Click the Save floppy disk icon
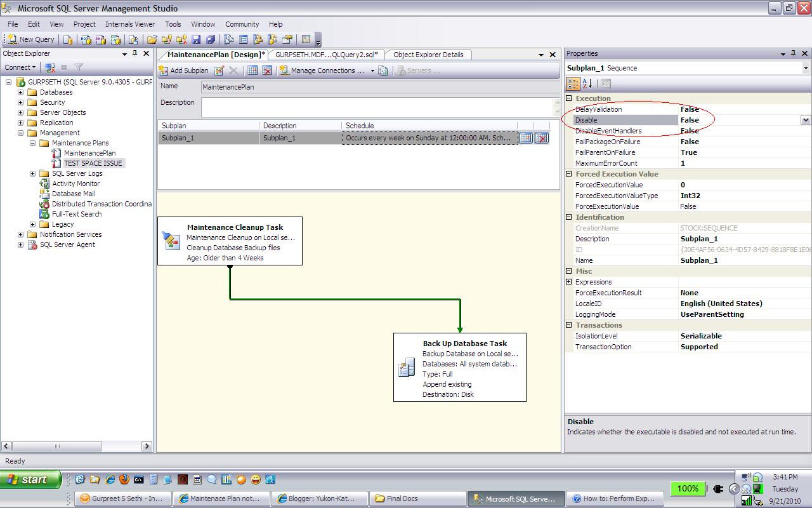812x508 pixels. click(196, 39)
